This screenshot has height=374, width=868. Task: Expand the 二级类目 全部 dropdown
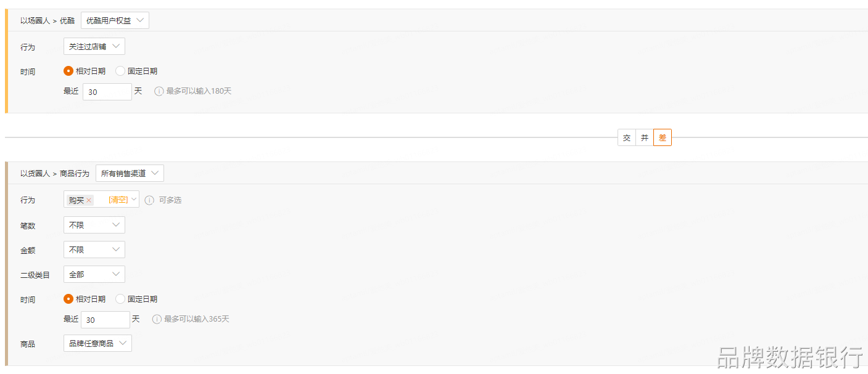pos(94,274)
